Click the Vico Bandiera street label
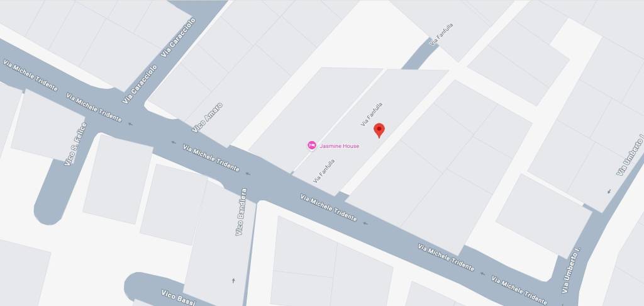The image size is (644, 306). click(x=241, y=212)
